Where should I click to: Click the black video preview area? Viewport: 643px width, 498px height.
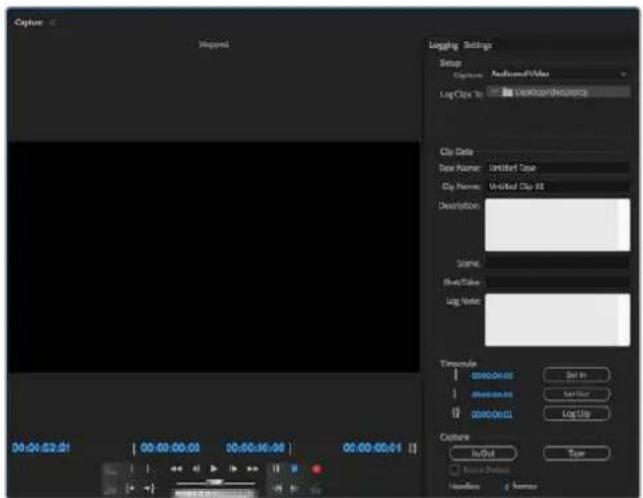pos(213,257)
